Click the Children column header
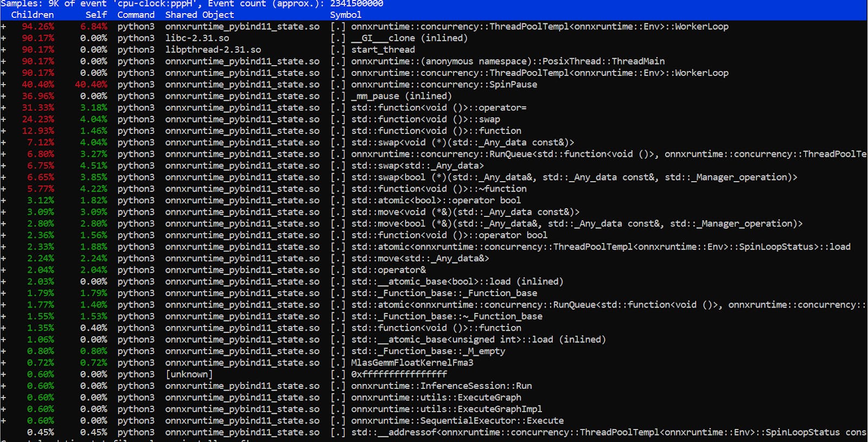 click(x=33, y=15)
